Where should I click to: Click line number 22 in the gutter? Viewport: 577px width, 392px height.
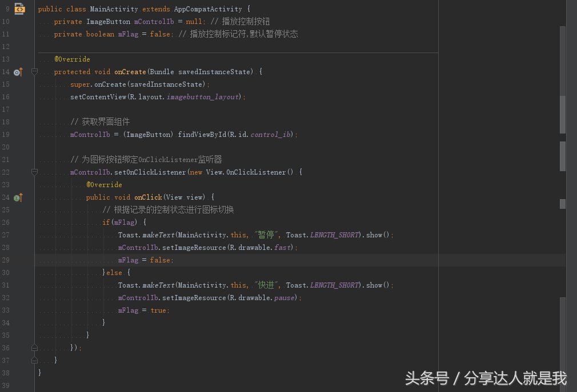point(6,172)
